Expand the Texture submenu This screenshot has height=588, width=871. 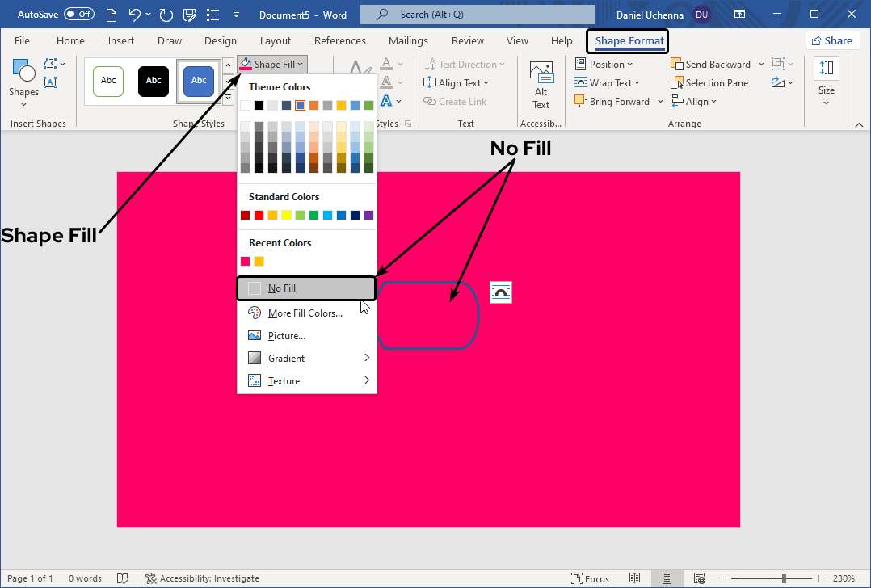pos(307,380)
